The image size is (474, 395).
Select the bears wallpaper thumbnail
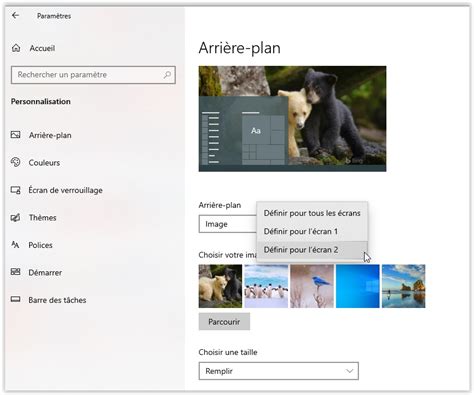tap(220, 286)
